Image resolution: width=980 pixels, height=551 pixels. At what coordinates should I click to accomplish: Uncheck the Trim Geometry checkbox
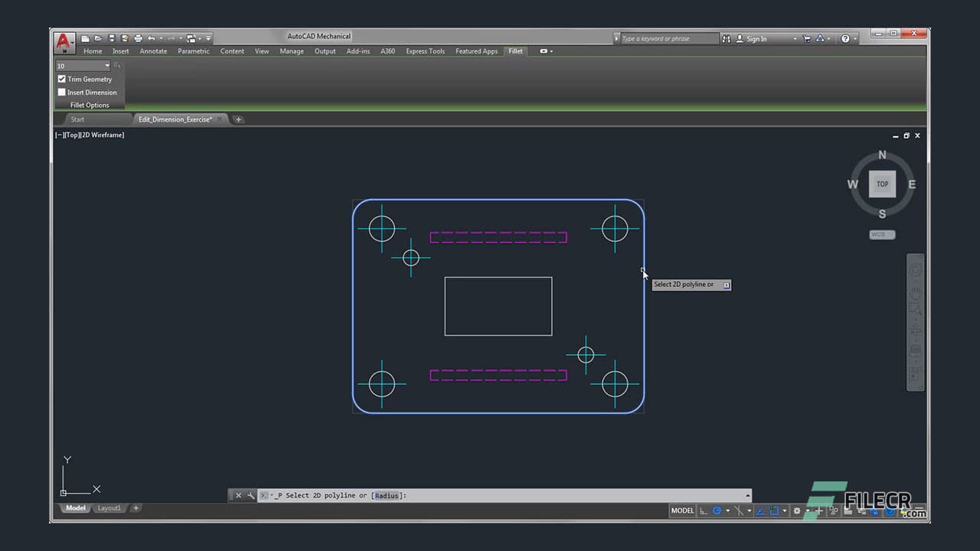61,79
